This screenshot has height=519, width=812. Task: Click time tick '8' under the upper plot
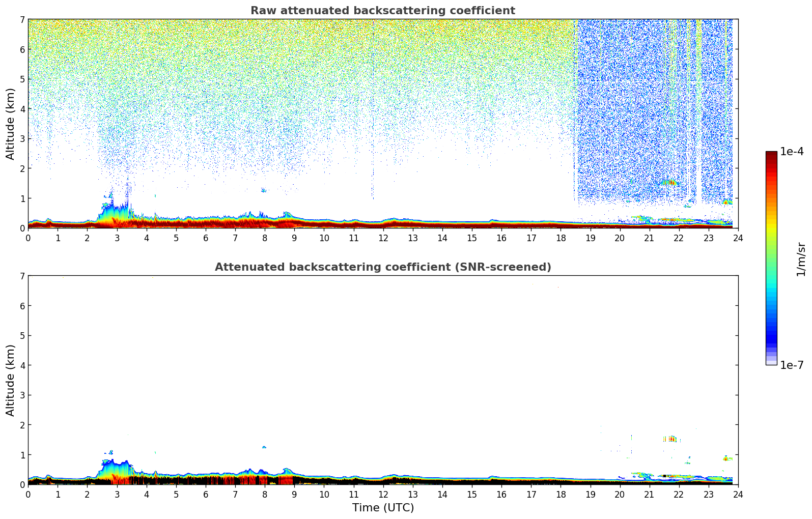[x=265, y=238]
